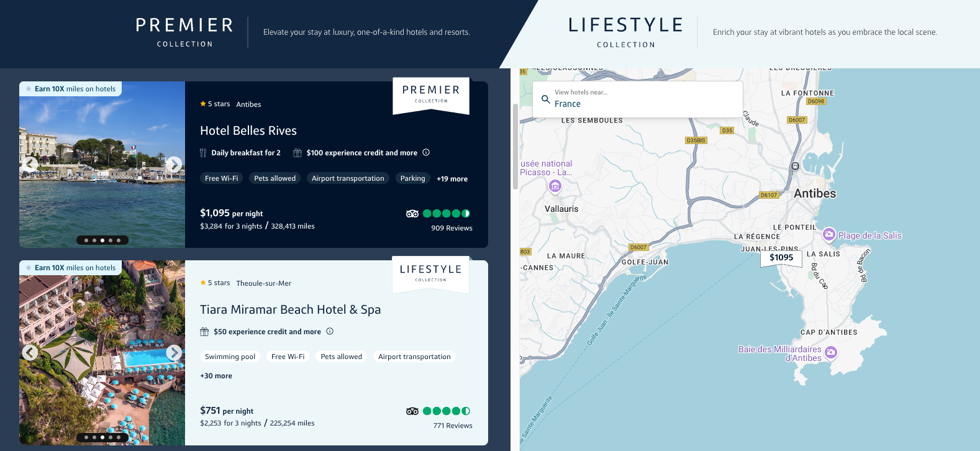The height and width of the screenshot is (451, 980).
Task: Click info icon beside $100 experience credit
Action: [x=426, y=152]
